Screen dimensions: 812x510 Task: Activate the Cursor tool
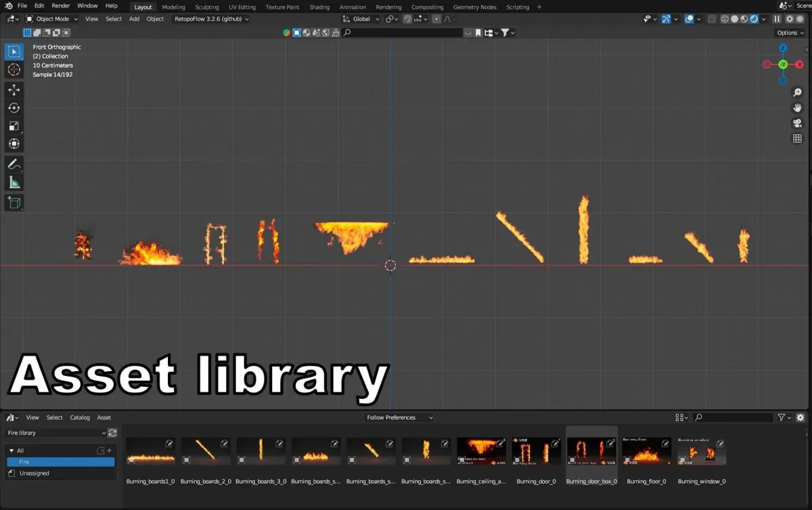[x=14, y=70]
